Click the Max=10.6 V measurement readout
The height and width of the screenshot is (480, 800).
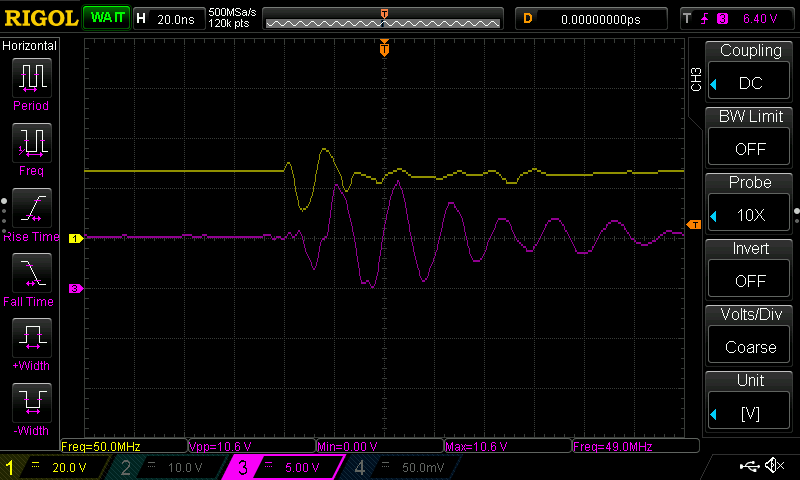click(x=508, y=446)
